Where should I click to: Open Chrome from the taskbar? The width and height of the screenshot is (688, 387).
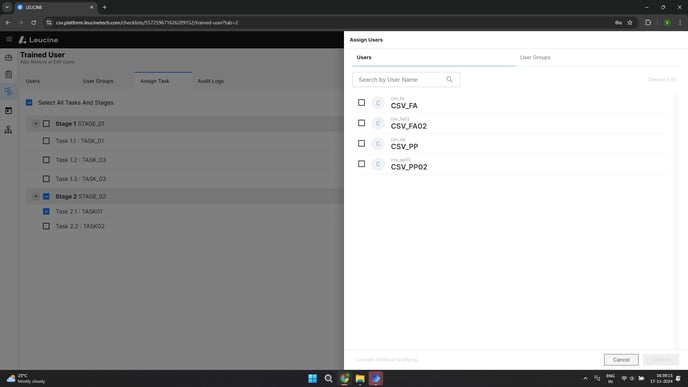click(x=344, y=378)
